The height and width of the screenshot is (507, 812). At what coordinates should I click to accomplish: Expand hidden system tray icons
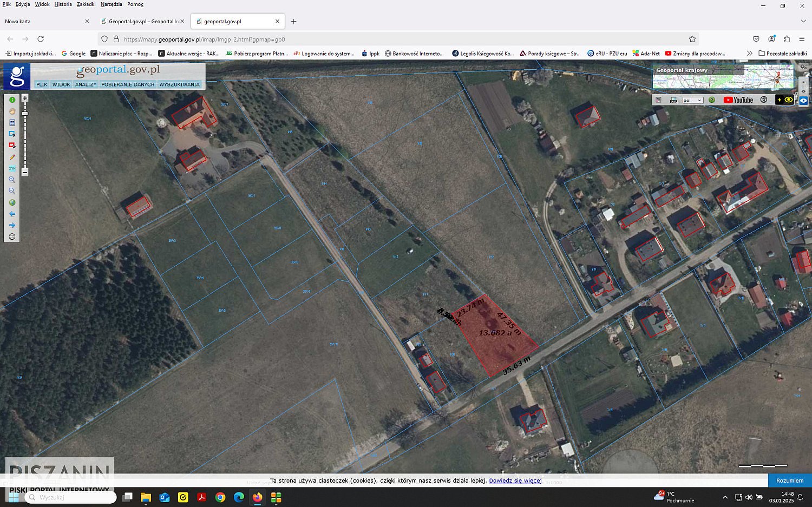point(725,497)
